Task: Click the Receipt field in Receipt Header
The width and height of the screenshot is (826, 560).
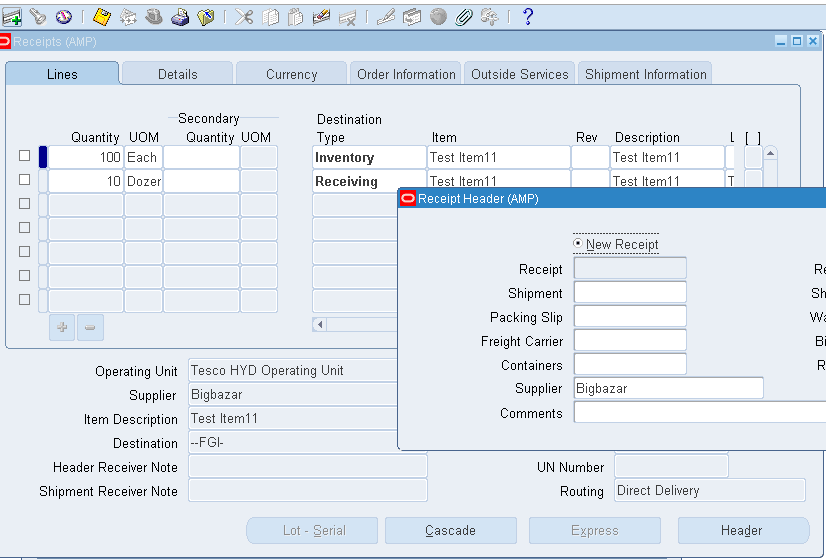Action: (630, 268)
